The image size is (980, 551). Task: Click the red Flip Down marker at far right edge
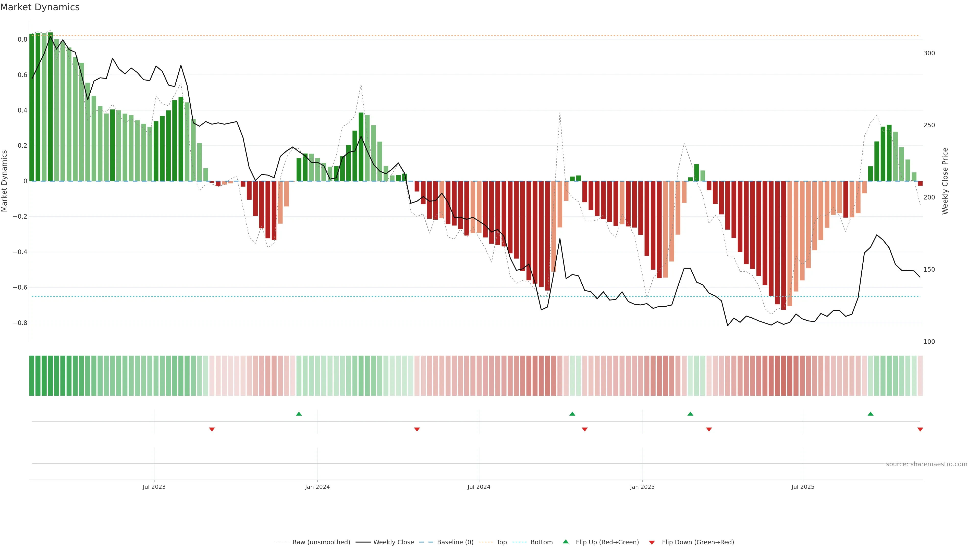click(x=920, y=429)
